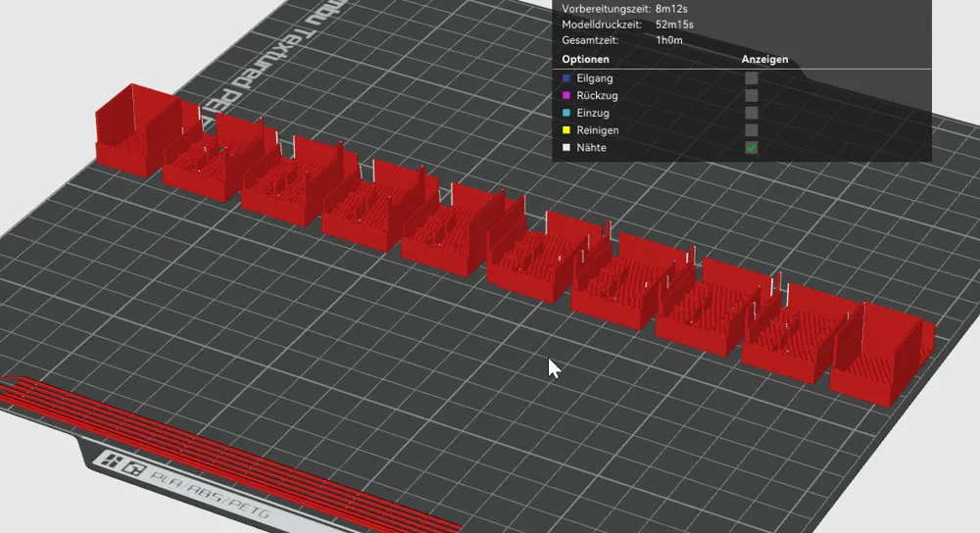Click the Anzeigen column header

pos(764,60)
